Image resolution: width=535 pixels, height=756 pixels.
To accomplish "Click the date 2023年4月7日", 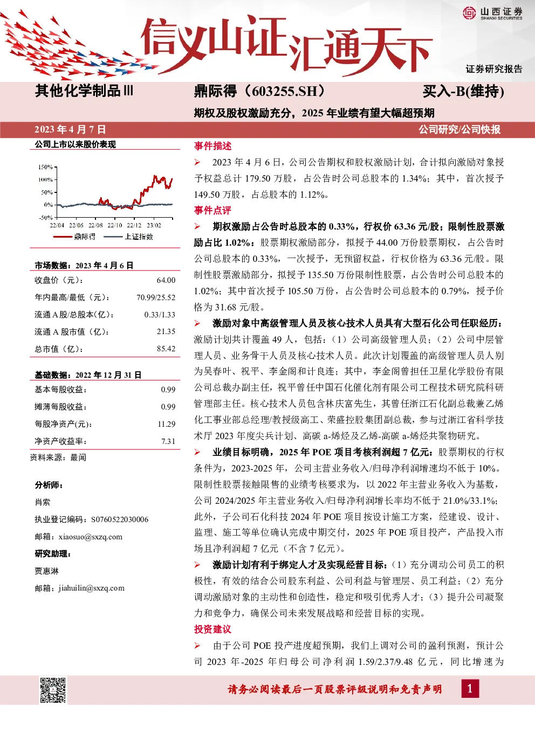I will 70,129.
